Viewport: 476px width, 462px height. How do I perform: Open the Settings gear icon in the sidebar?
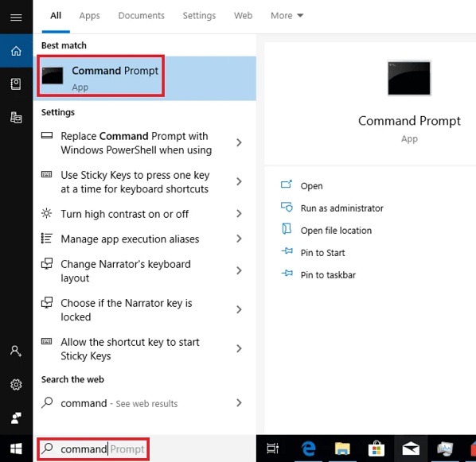coord(16,385)
